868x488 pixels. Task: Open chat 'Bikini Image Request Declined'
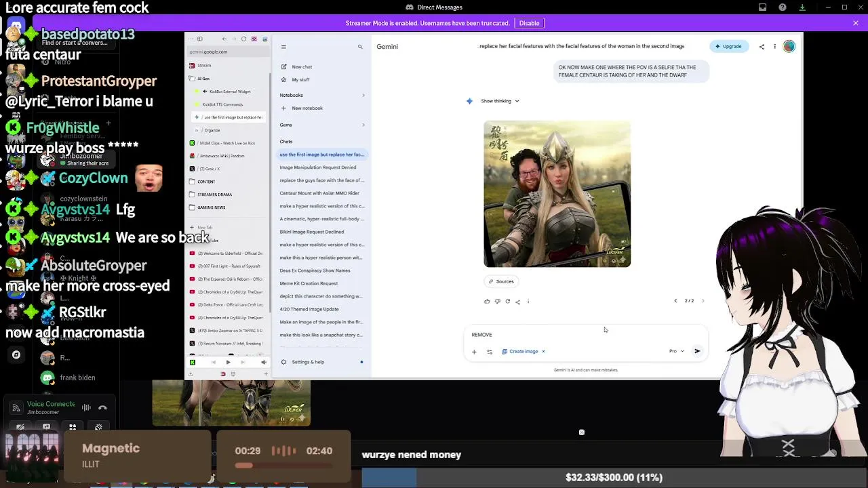point(312,232)
